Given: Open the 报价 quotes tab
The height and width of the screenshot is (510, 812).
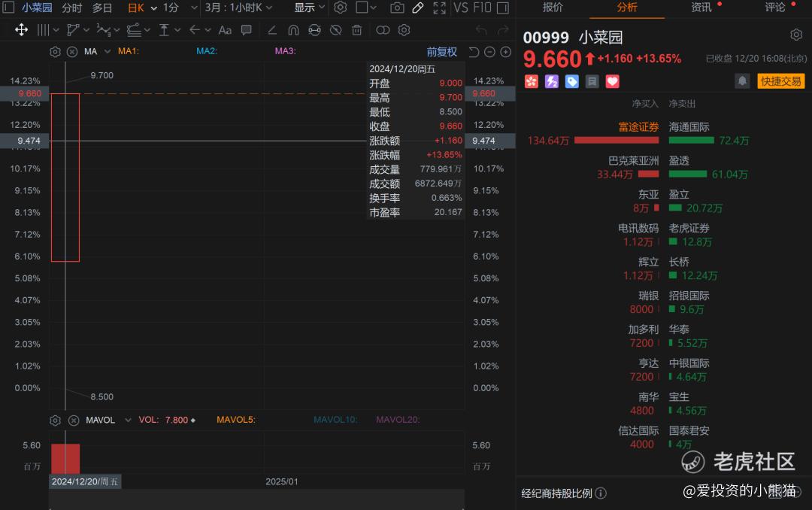Looking at the screenshot, I should point(553,8).
